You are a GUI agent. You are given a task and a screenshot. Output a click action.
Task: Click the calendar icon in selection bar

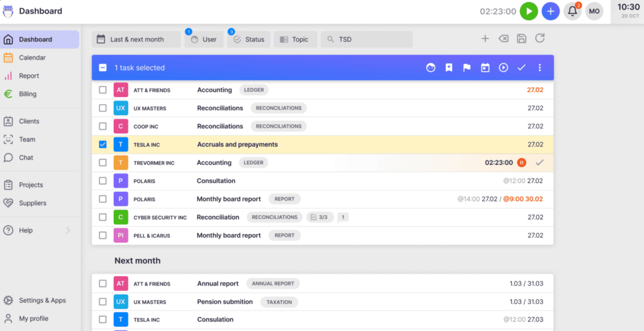click(x=485, y=68)
